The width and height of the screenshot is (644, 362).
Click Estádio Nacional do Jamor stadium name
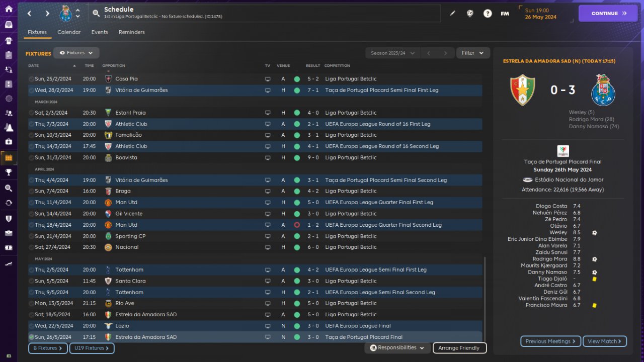569,179
